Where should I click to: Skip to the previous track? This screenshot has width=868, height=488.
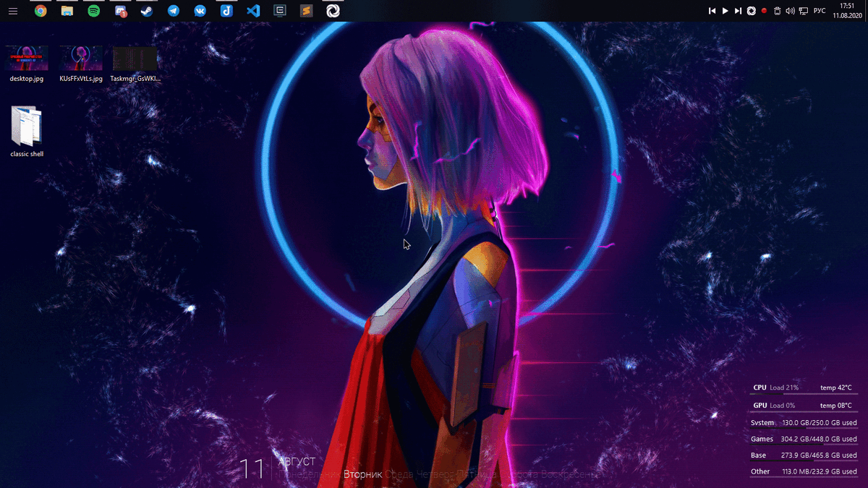pyautogui.click(x=712, y=11)
